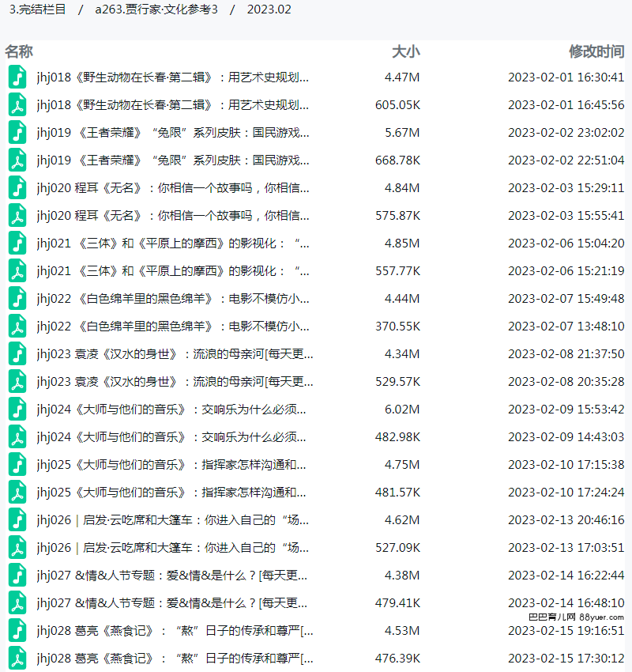This screenshot has width=632, height=672.
Task: Click audio icon of jhj022 4.44M file
Action: click(17, 299)
